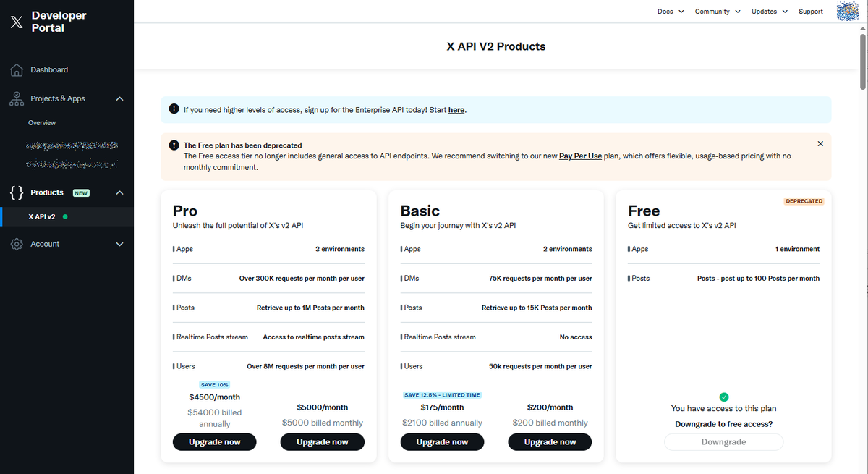Select the second obscured project under Overview
Viewport: 868px width, 474px height.
tap(71, 165)
